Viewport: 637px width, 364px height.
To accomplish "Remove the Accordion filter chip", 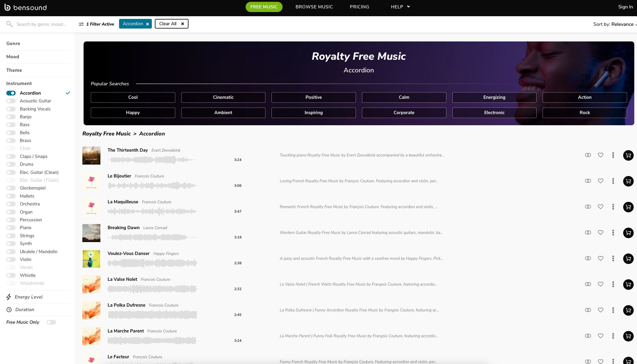I will [148, 24].
